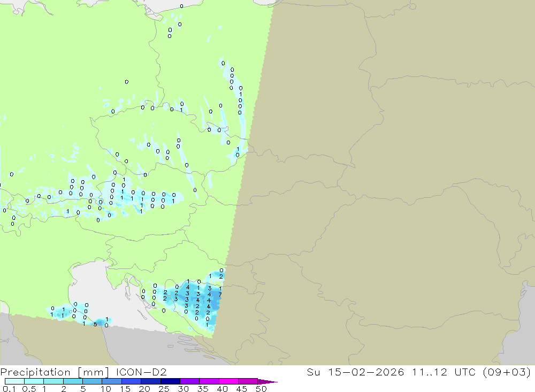Pick the 45–50 mm dark magenta legend swatch
The image size is (535, 392).
point(248,381)
